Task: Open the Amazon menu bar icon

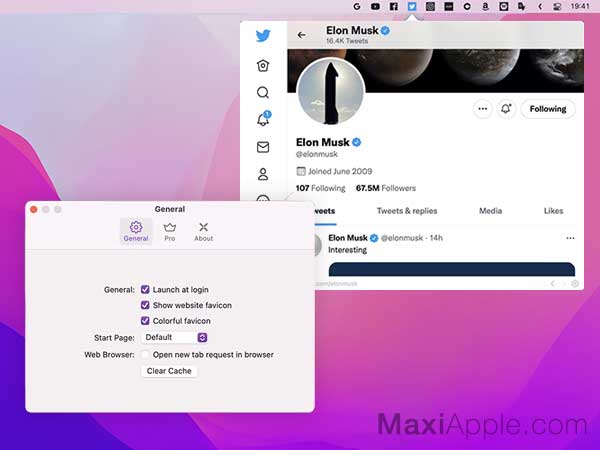Action: coord(485,7)
